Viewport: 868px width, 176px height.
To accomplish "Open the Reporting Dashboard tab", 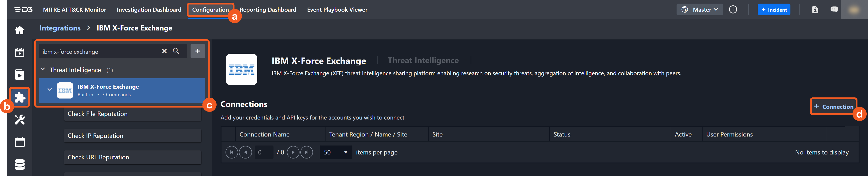I will 268,10.
